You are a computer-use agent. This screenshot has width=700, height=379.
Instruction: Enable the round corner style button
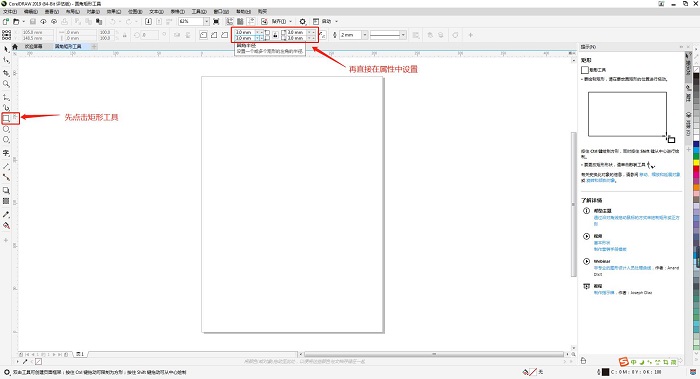point(203,35)
